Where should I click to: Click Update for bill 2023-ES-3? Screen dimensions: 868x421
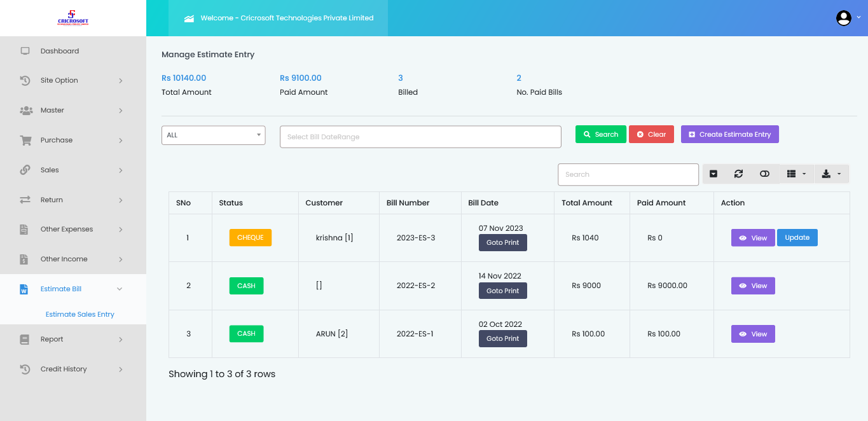[x=797, y=238]
